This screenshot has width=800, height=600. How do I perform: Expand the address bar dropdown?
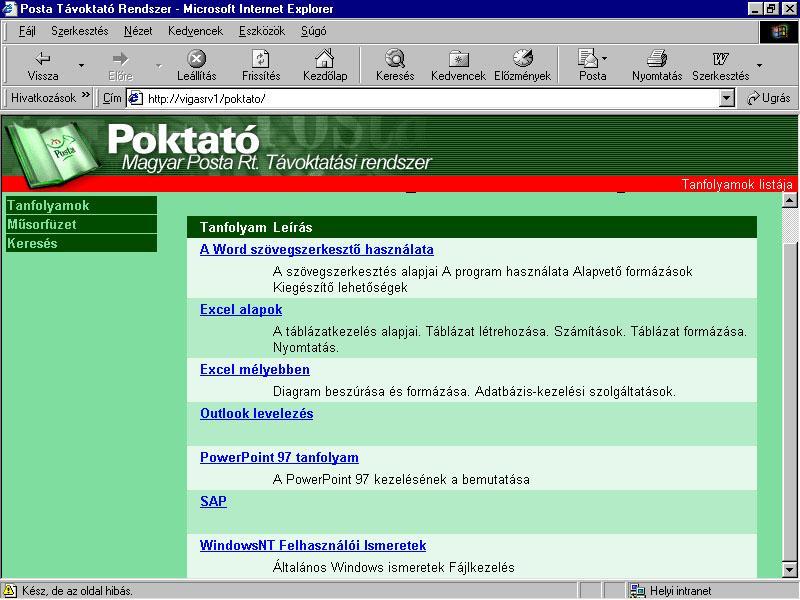tap(726, 98)
